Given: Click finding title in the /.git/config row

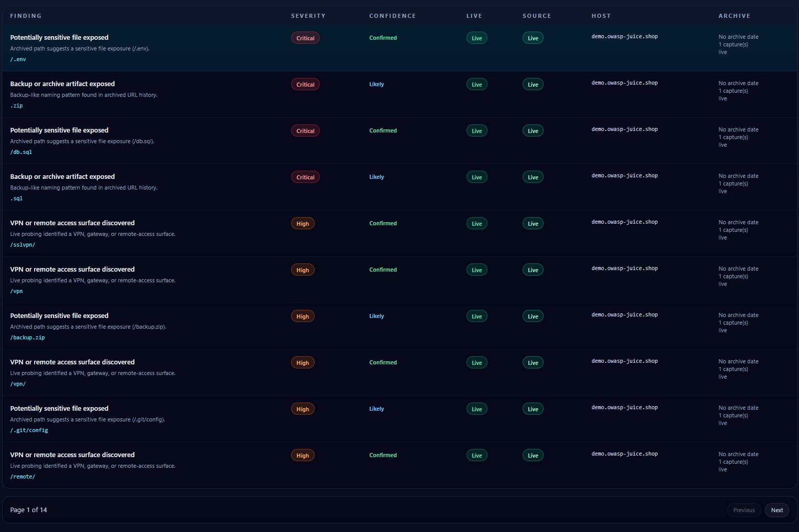Looking at the screenshot, I should click(x=59, y=409).
